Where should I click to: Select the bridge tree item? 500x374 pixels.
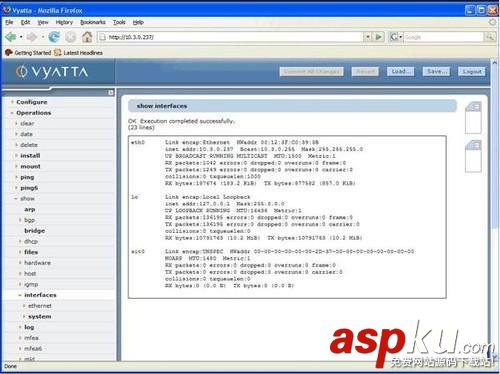[x=34, y=231]
